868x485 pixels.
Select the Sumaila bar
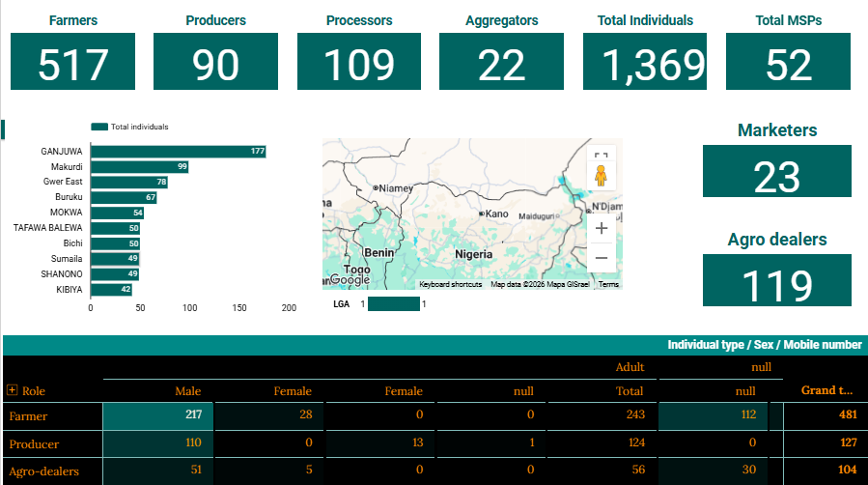point(115,259)
